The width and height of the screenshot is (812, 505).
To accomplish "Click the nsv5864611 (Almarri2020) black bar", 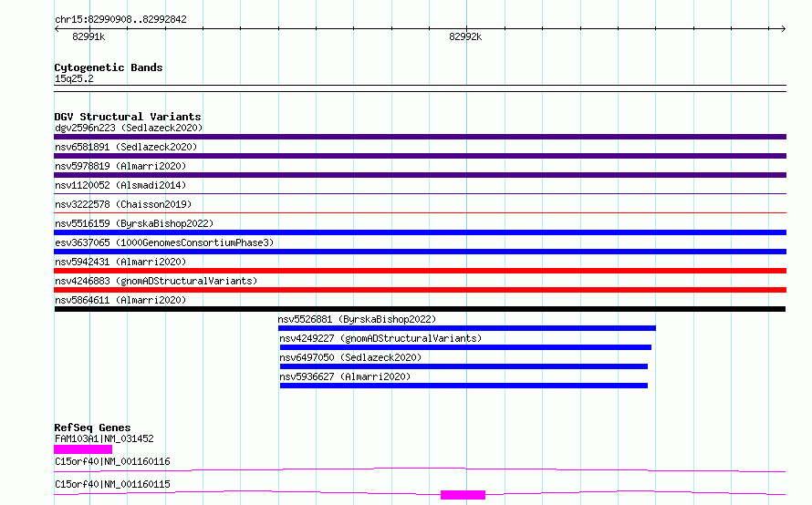I will point(420,309).
